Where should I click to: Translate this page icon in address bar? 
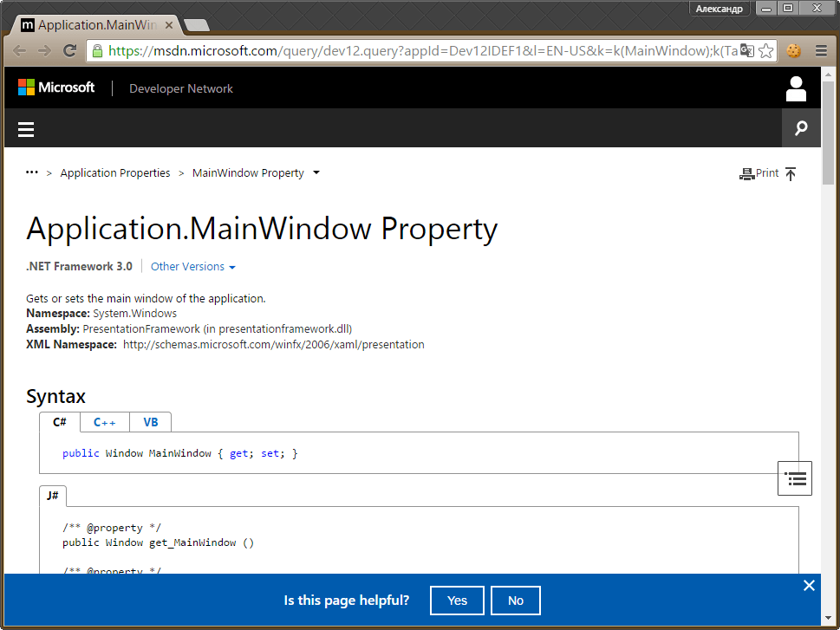(746, 51)
